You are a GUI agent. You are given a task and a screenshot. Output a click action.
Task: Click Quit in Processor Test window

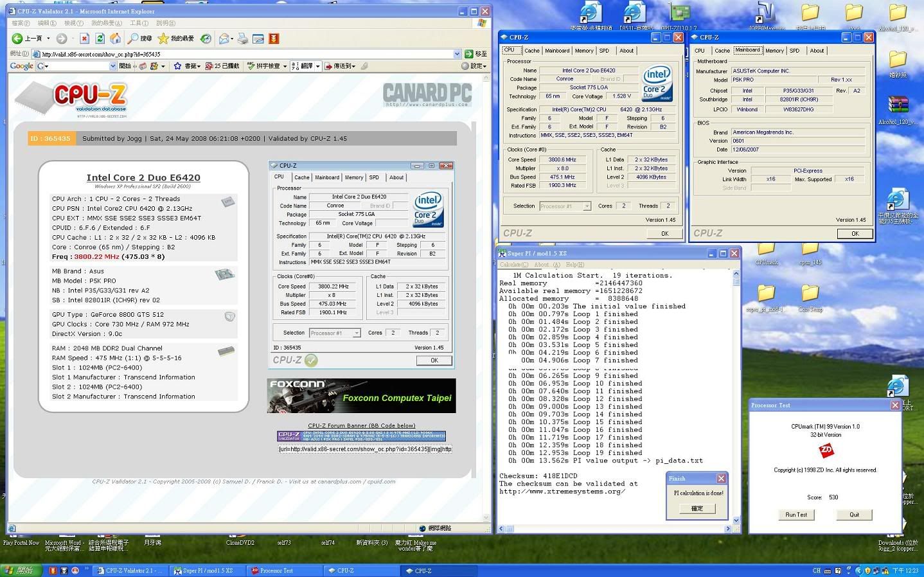(x=854, y=515)
